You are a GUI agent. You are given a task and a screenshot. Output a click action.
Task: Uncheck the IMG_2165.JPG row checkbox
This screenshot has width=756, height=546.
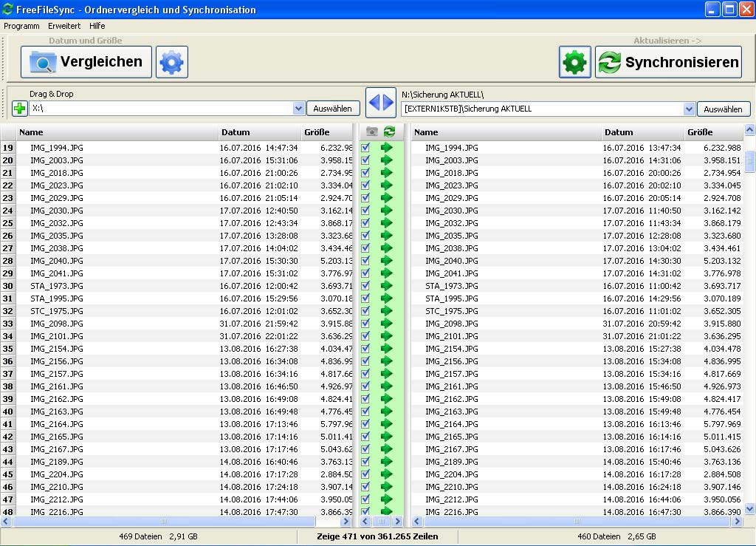click(365, 436)
